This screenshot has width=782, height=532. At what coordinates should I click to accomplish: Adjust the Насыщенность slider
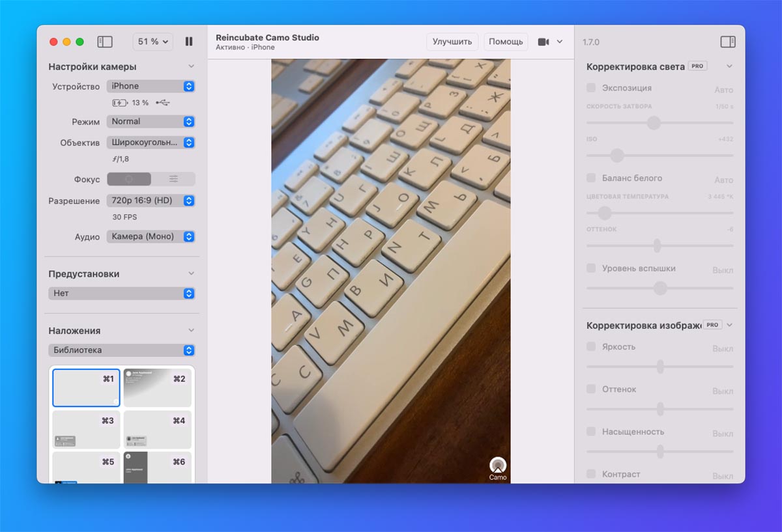(x=659, y=451)
